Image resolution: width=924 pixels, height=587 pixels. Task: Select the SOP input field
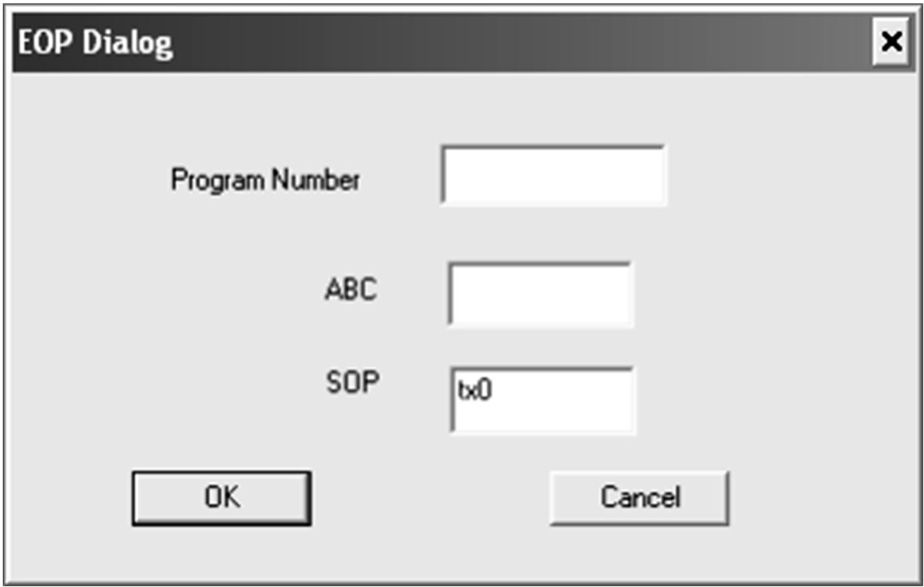(x=542, y=400)
